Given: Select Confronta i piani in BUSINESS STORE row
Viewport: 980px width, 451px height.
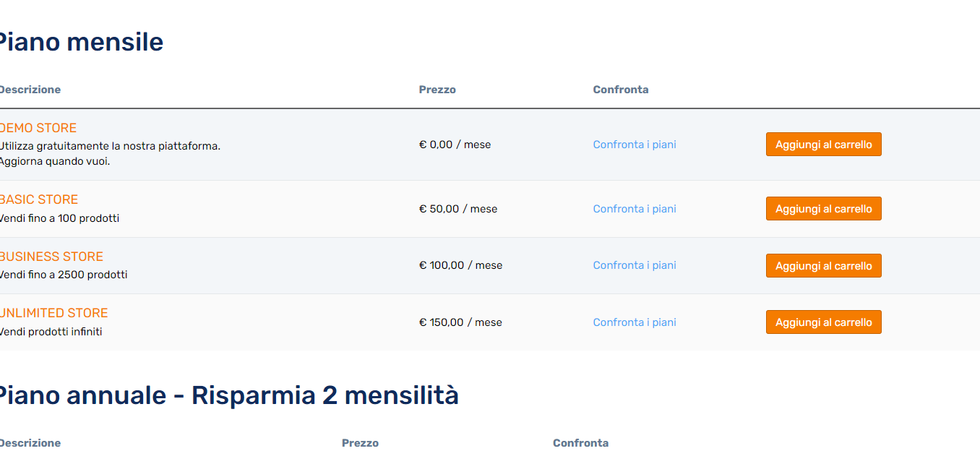Looking at the screenshot, I should (635, 265).
